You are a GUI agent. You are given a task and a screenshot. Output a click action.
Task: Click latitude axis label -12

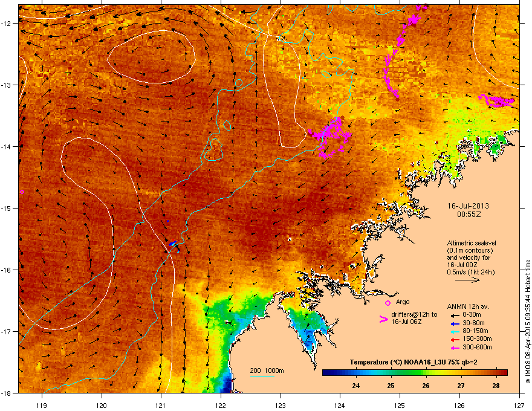7,24
